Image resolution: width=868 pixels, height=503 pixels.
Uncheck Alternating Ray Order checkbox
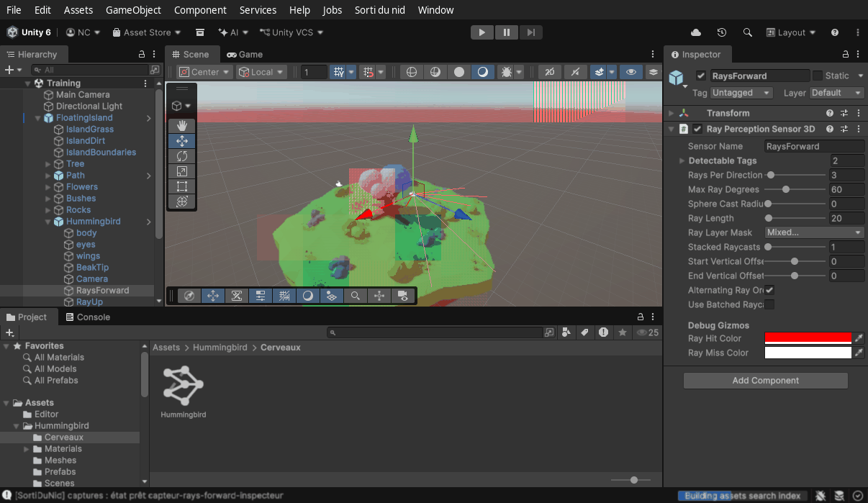coord(769,290)
